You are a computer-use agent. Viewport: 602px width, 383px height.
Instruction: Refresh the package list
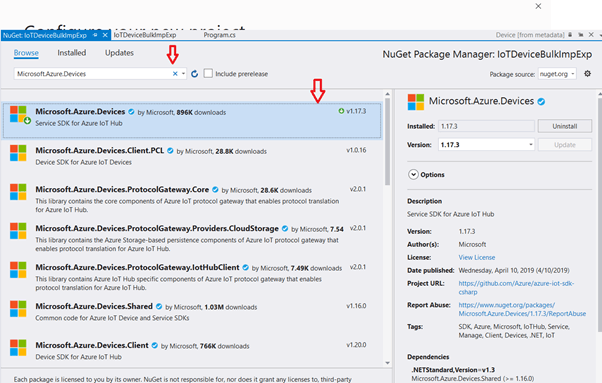pos(195,74)
